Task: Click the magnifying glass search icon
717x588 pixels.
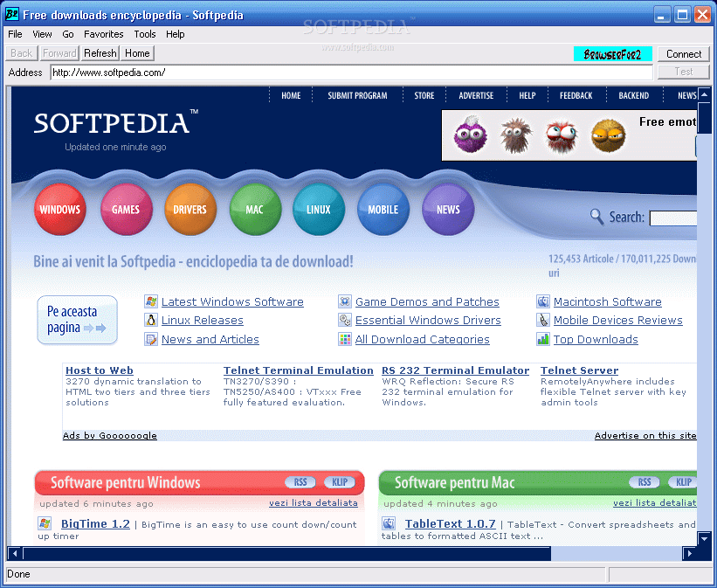Action: 596,216
